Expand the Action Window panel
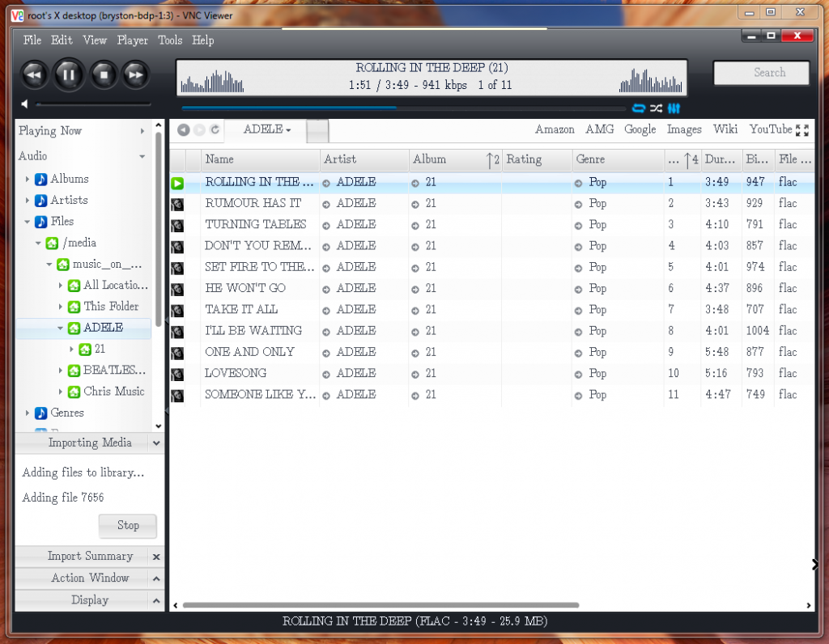 (156, 579)
